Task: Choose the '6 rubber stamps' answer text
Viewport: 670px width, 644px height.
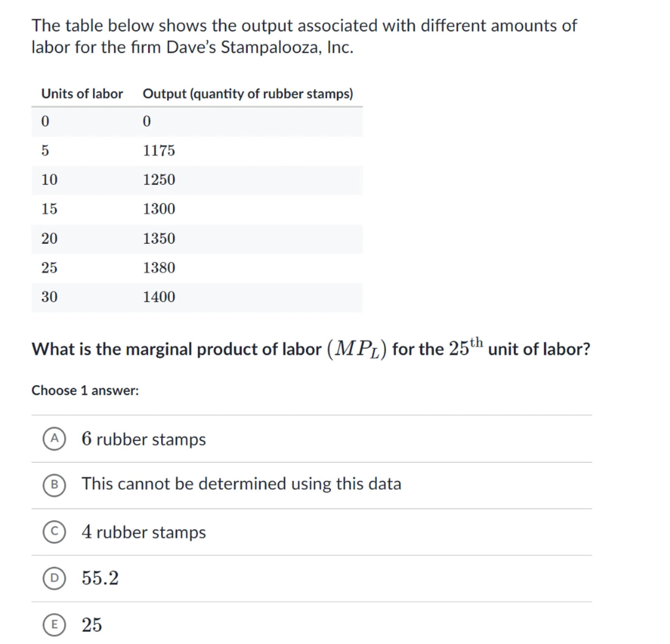Action: click(x=144, y=439)
